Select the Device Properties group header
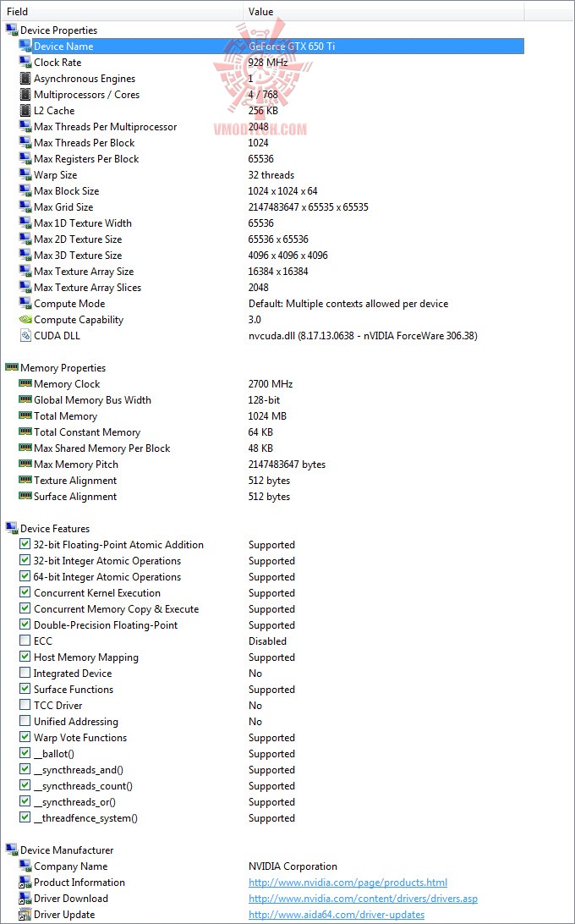The width and height of the screenshot is (575, 924). (59, 30)
